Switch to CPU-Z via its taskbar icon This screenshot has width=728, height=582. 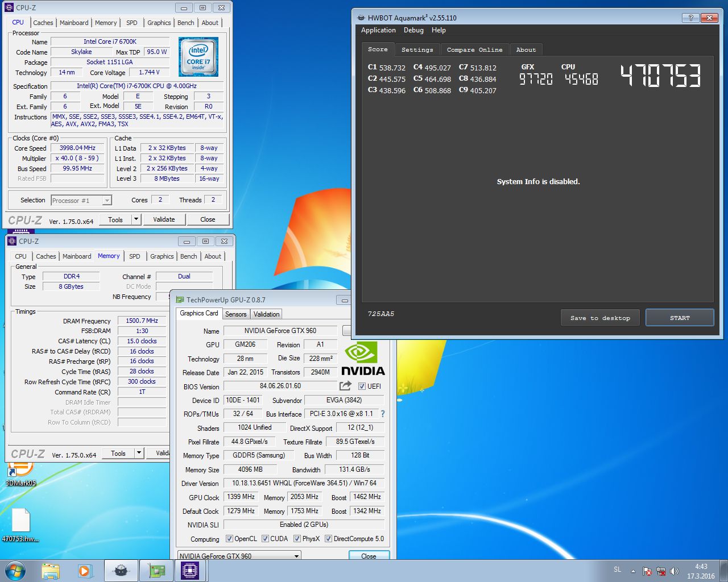[190, 571]
